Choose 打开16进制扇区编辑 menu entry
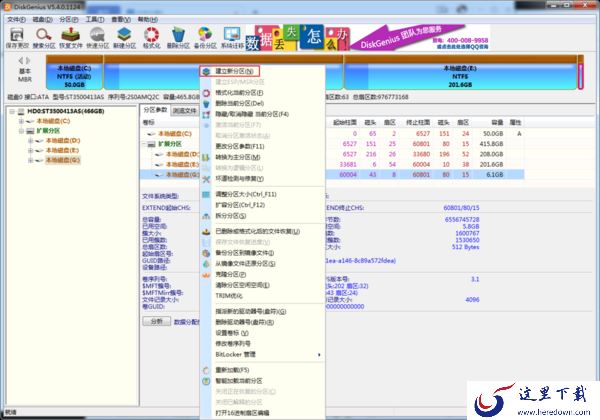This screenshot has width=600, height=420. (242, 413)
